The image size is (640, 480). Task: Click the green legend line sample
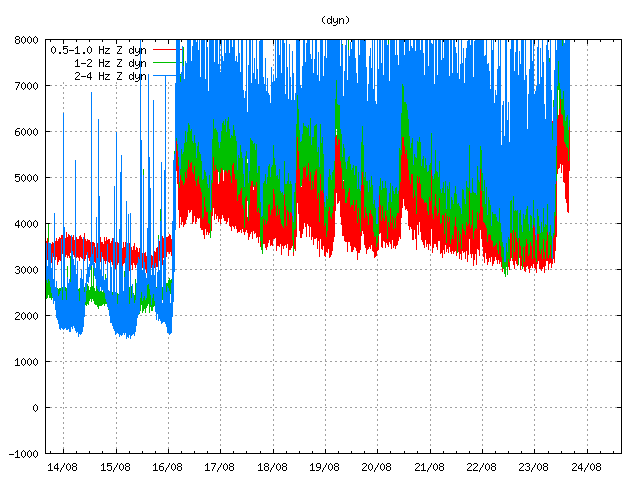tap(165, 63)
